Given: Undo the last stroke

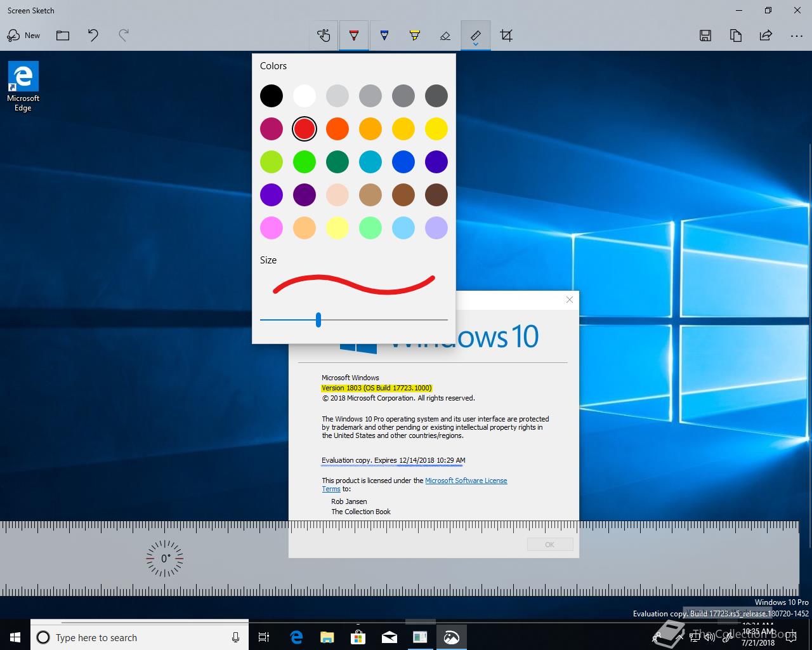Looking at the screenshot, I should [93, 36].
